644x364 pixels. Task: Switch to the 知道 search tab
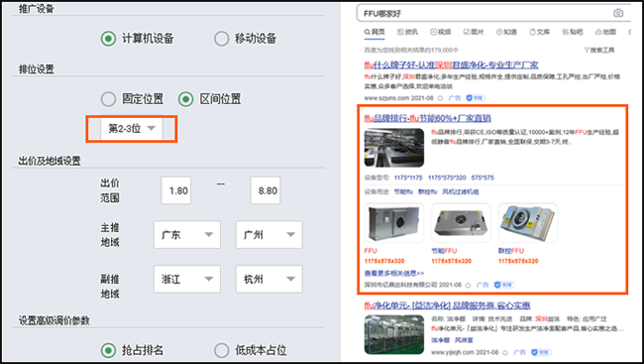pyautogui.click(x=506, y=32)
